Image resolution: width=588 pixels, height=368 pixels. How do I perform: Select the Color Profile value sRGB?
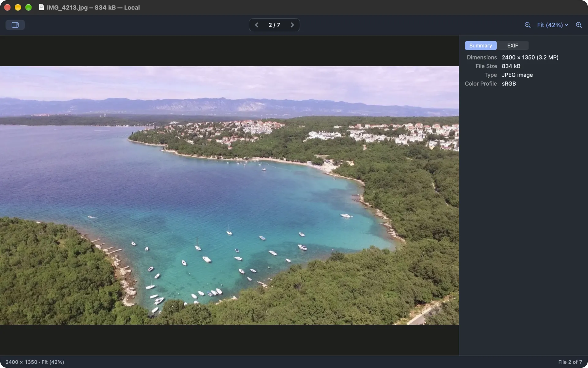pyautogui.click(x=509, y=83)
